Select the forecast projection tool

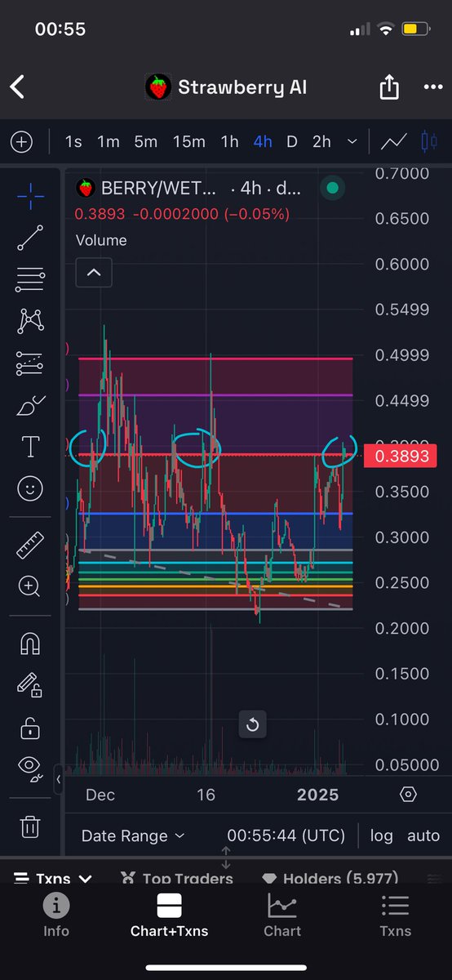tap(30, 363)
